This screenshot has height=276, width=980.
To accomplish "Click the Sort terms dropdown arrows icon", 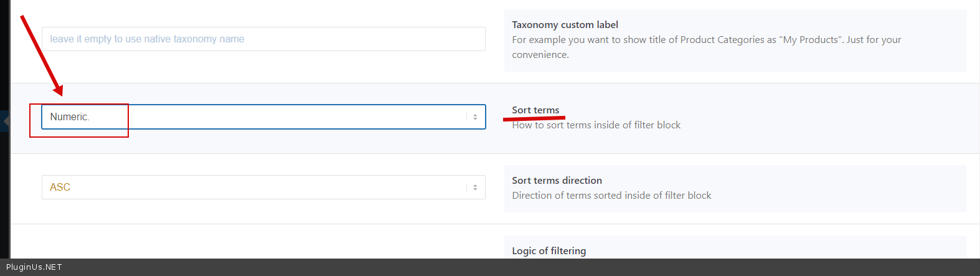I will [474, 117].
